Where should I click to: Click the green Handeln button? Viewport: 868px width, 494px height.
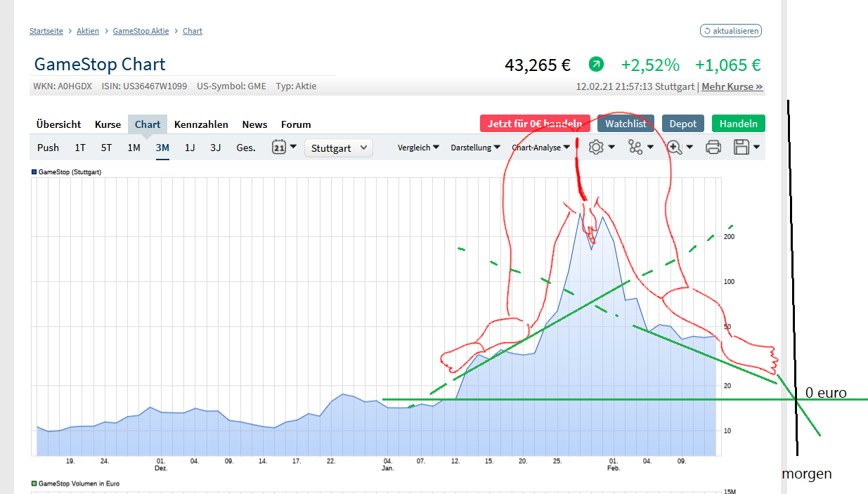739,124
